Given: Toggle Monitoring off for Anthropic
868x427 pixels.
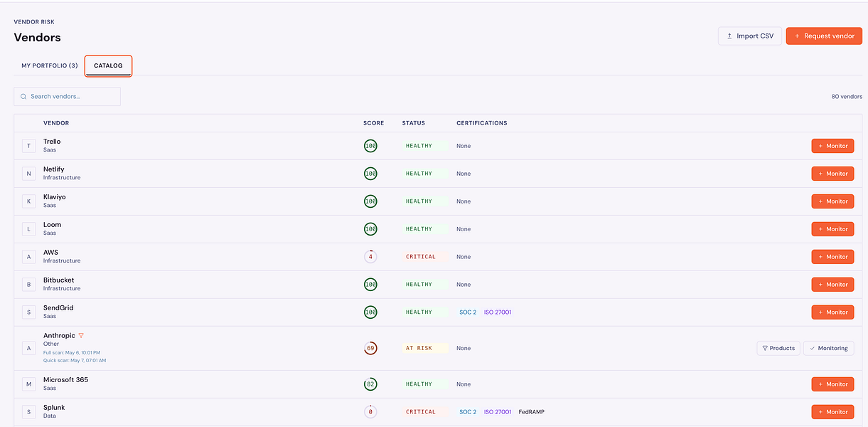Looking at the screenshot, I should [x=828, y=349].
